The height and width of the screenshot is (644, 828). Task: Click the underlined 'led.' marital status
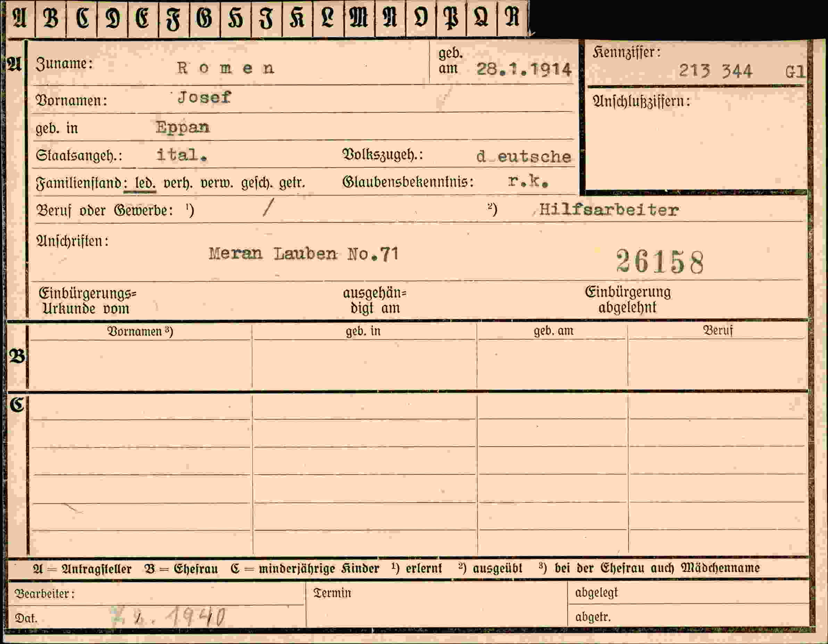pos(145,183)
